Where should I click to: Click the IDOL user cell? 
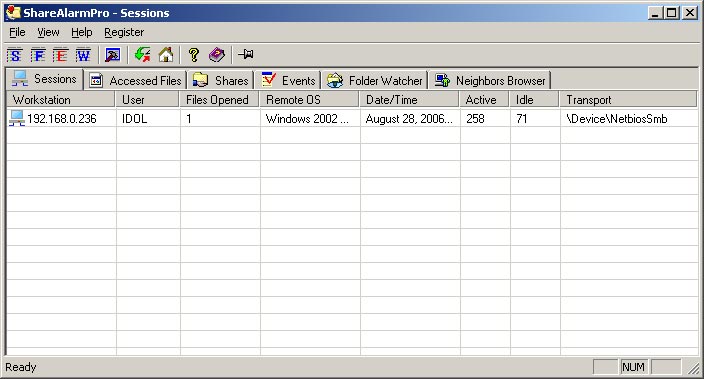tap(135, 119)
